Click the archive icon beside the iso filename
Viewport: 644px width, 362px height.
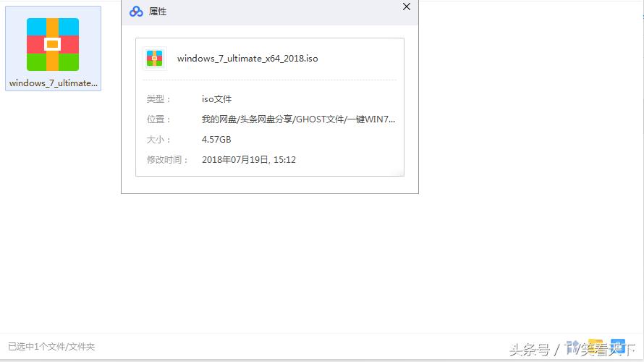(154, 59)
